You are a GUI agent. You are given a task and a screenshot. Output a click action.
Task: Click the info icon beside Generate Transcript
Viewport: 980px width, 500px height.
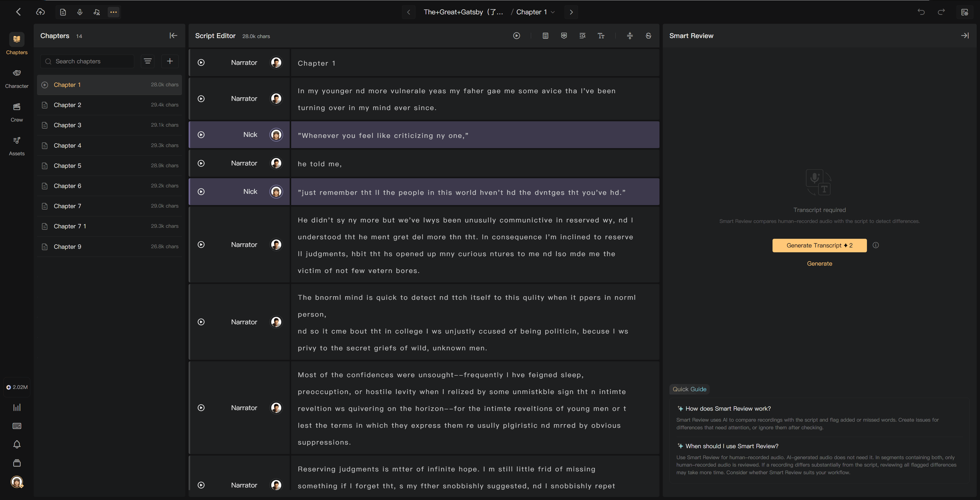click(x=876, y=245)
